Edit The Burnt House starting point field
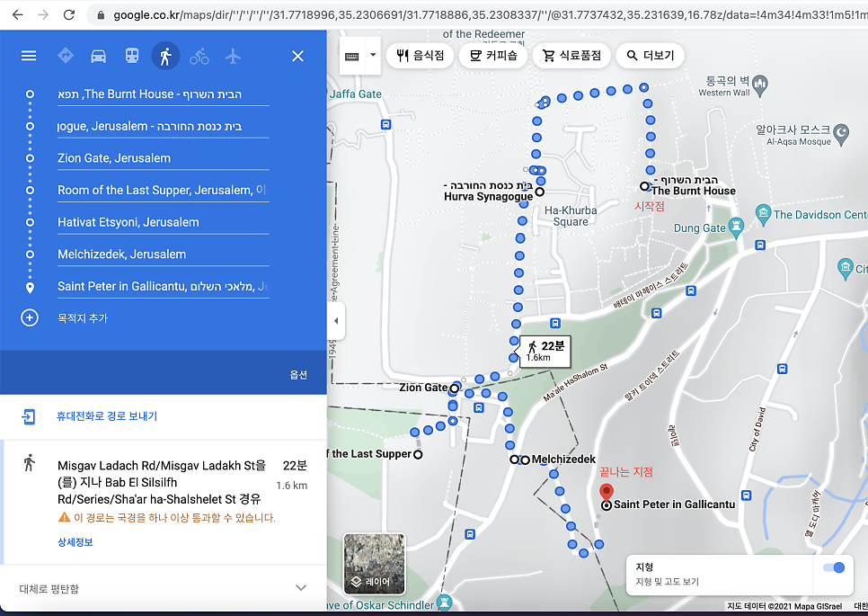 click(163, 94)
